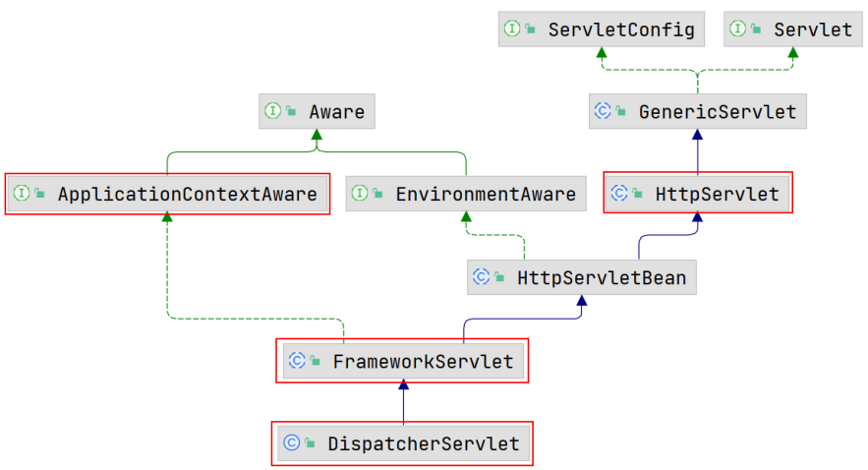Select the DispatcherServlet class name text
868x470 pixels.
point(423,443)
